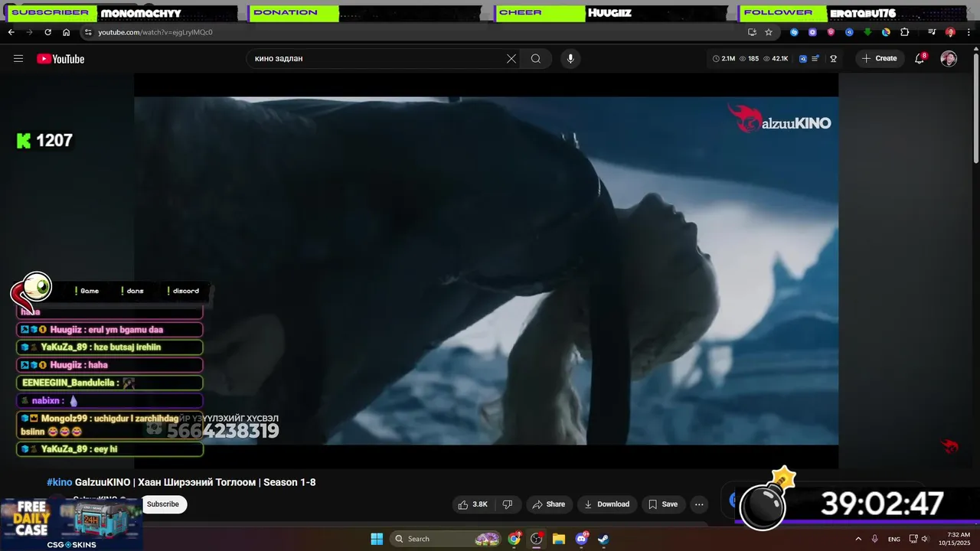Open the Shazam extension icon

794,32
